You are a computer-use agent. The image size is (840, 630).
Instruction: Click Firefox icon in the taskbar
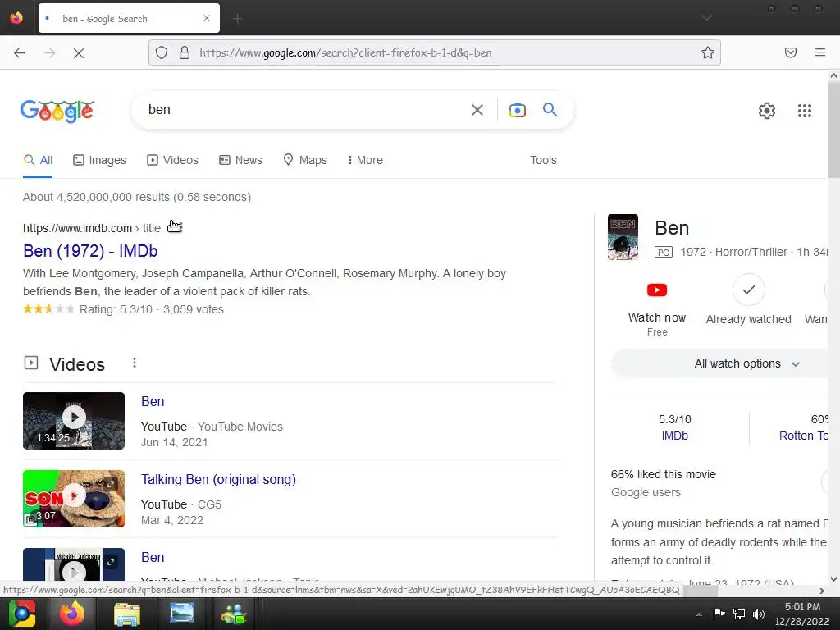pos(72,614)
